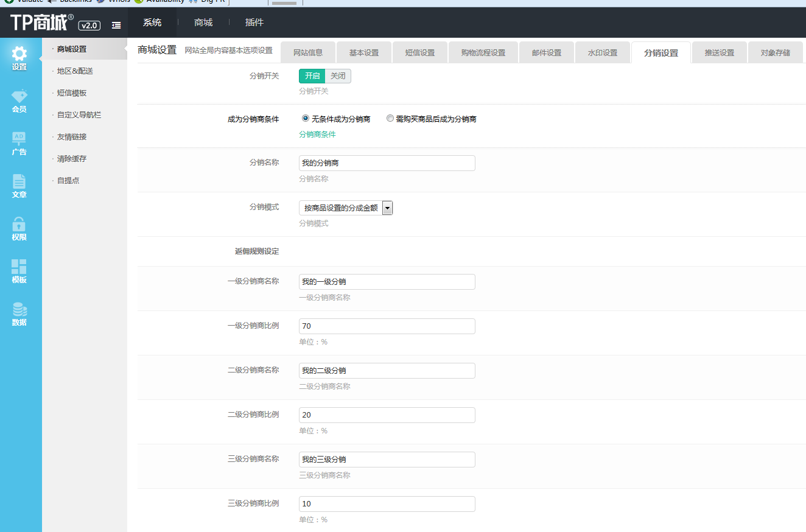The height and width of the screenshot is (532, 806).
Task: Open the 短信设置 tab
Action: tap(420, 52)
